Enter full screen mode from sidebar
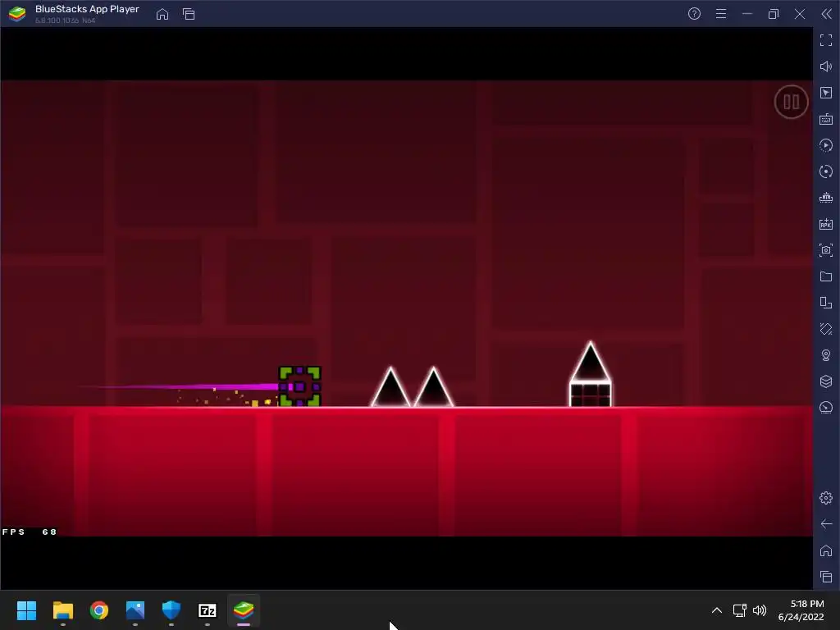840x630 pixels. (826, 40)
